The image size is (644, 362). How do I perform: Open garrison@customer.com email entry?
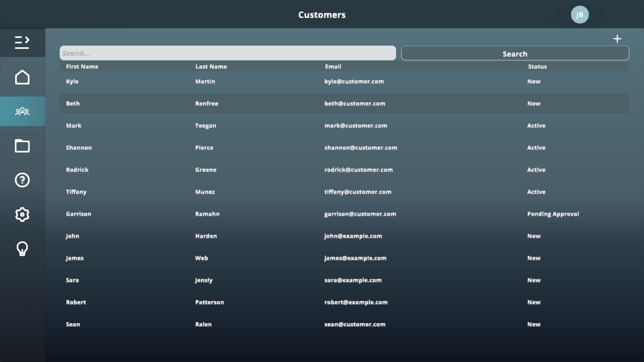(360, 214)
